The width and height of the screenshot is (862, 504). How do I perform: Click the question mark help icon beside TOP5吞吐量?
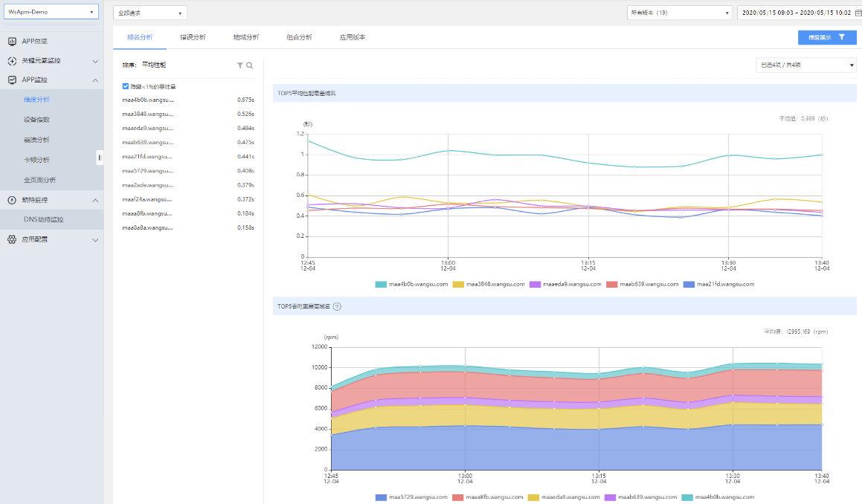pos(337,307)
